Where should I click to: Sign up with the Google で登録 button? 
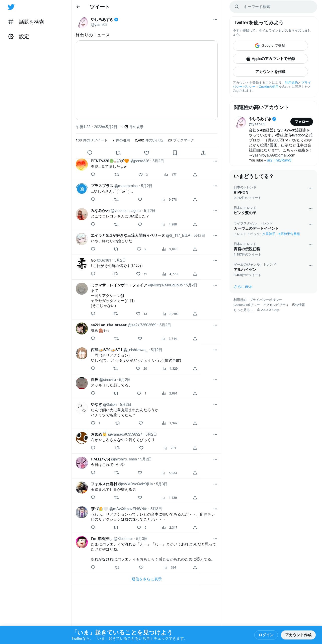270,46
